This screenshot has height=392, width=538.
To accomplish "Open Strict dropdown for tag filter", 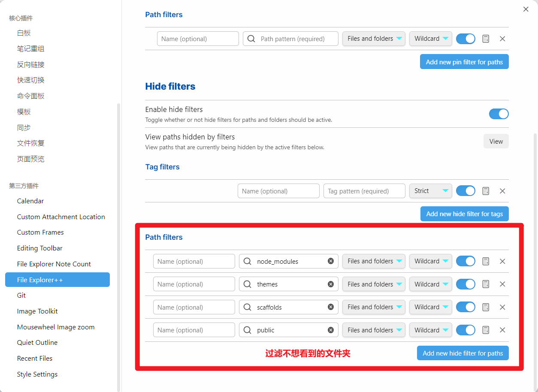I will tap(430, 191).
